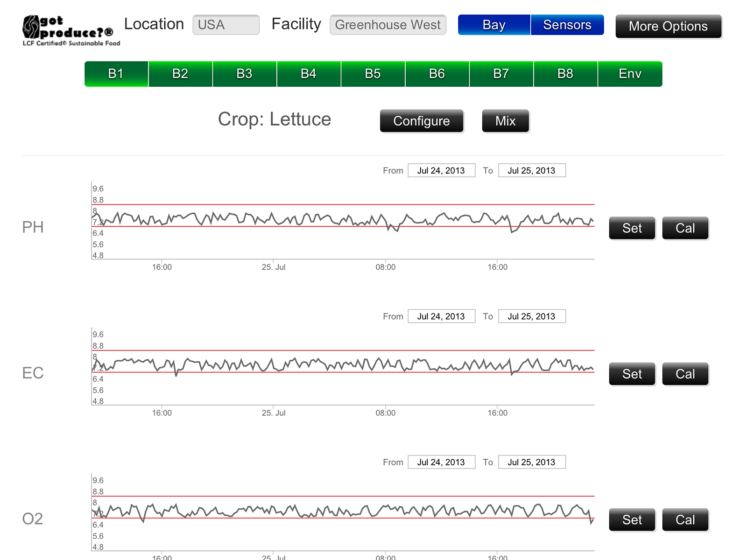747x560 pixels.
Task: Switch to the Sensors view
Action: (567, 25)
